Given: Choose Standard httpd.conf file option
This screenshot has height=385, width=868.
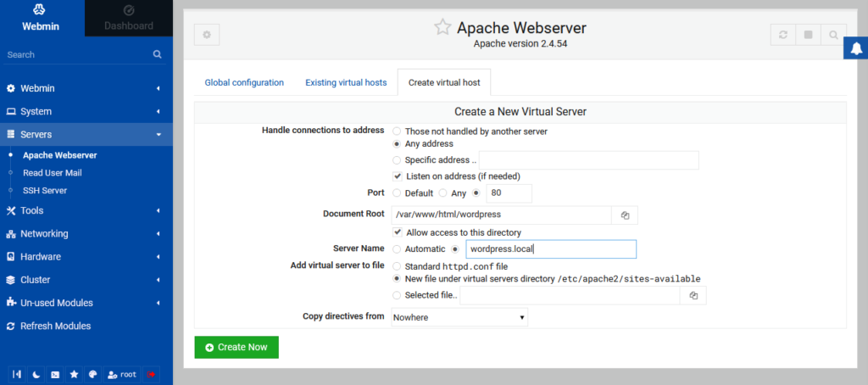Looking at the screenshot, I should 397,265.
